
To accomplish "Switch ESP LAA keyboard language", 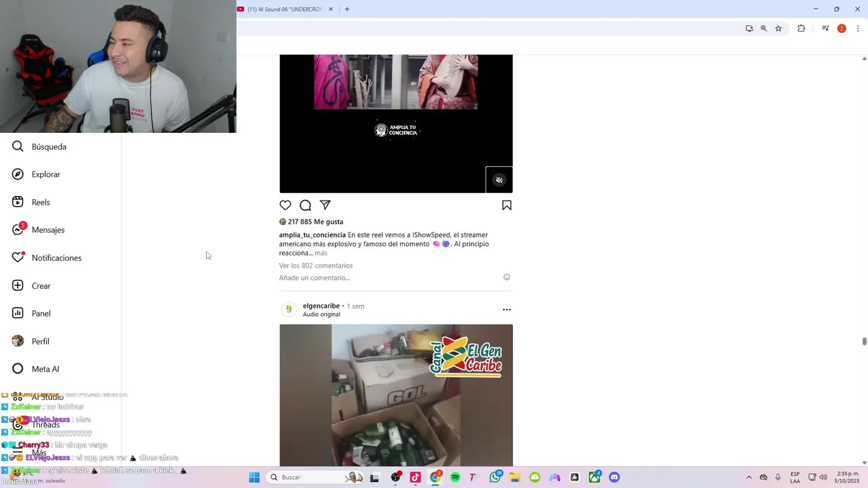I will [x=795, y=477].
